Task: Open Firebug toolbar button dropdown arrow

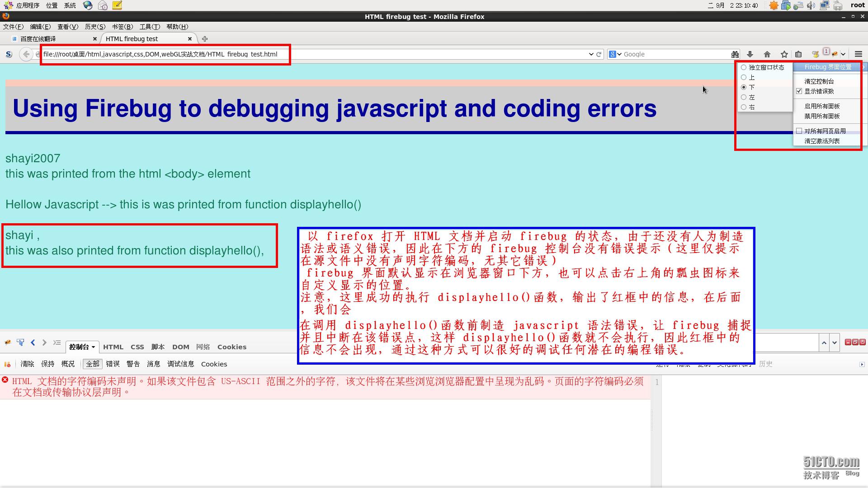Action: click(844, 54)
